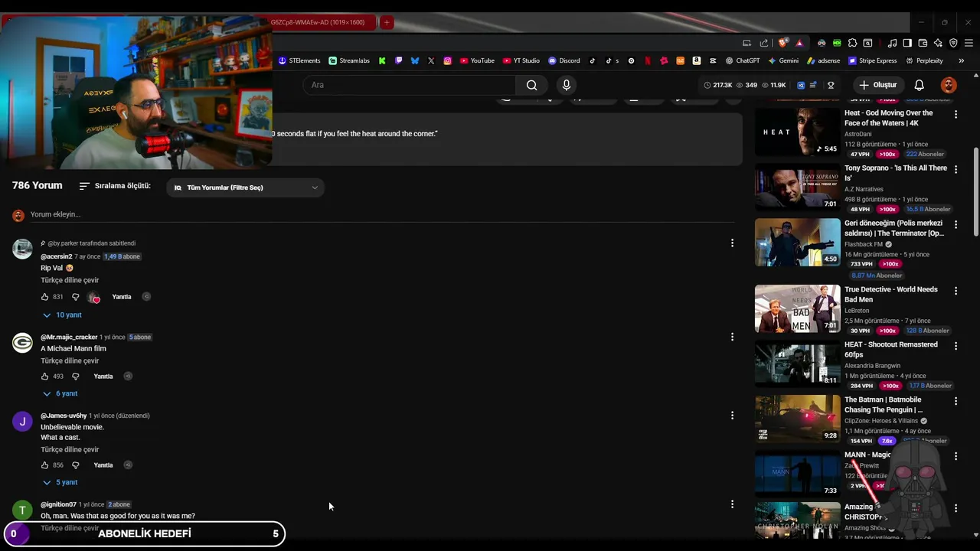Show hidden bookmarks overflow chevron
This screenshot has width=980, height=551.
pos(962,60)
